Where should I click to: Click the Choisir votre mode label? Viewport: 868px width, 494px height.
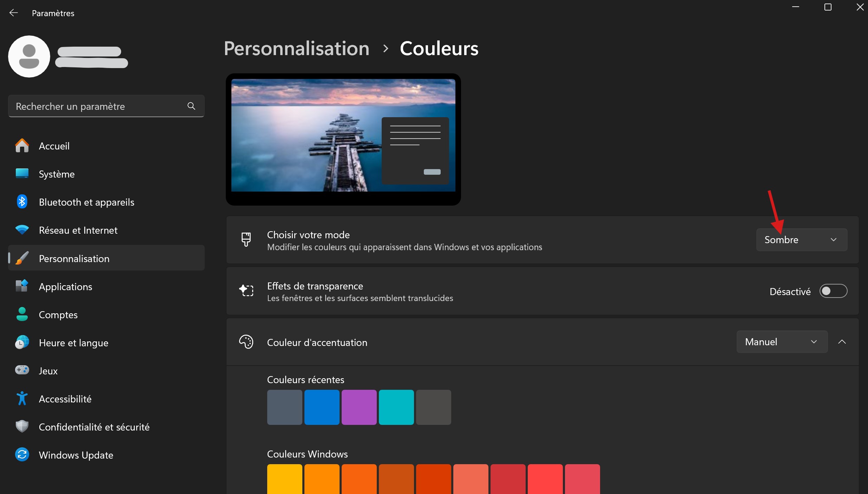tap(308, 235)
